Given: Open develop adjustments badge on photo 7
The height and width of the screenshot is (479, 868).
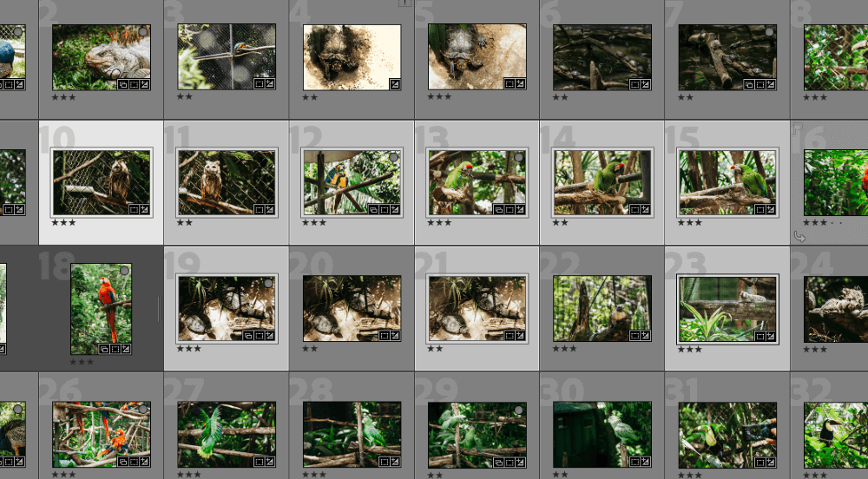Looking at the screenshot, I should (x=771, y=85).
